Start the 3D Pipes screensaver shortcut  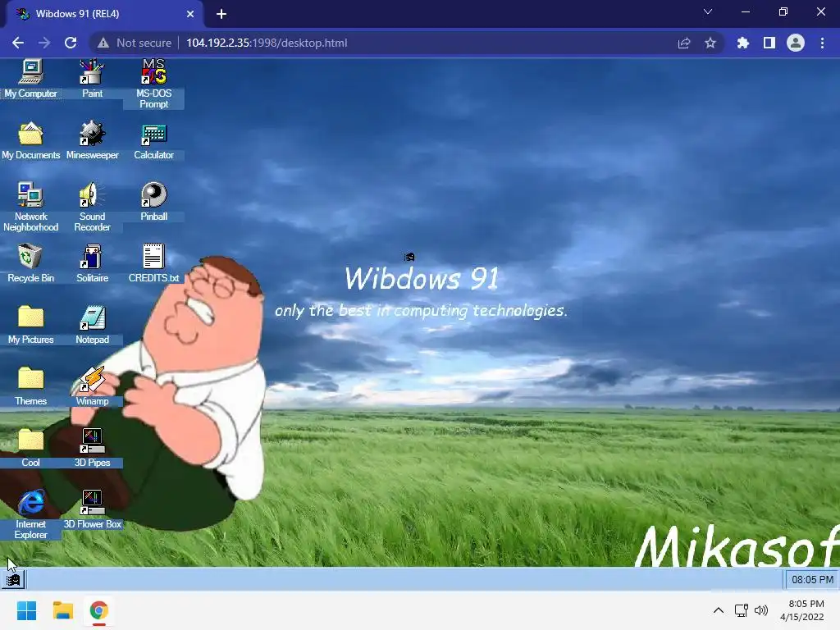[x=92, y=448]
